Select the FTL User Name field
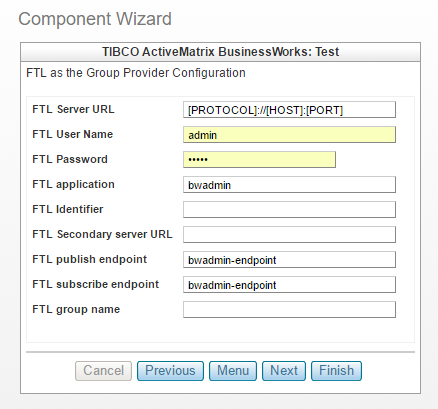Image resolution: width=438 pixels, height=409 pixels. [x=289, y=135]
